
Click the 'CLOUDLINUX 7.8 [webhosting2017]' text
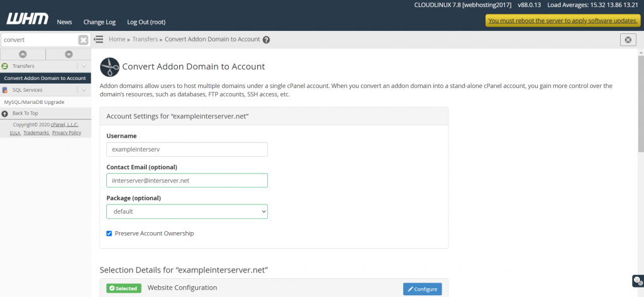point(463,5)
